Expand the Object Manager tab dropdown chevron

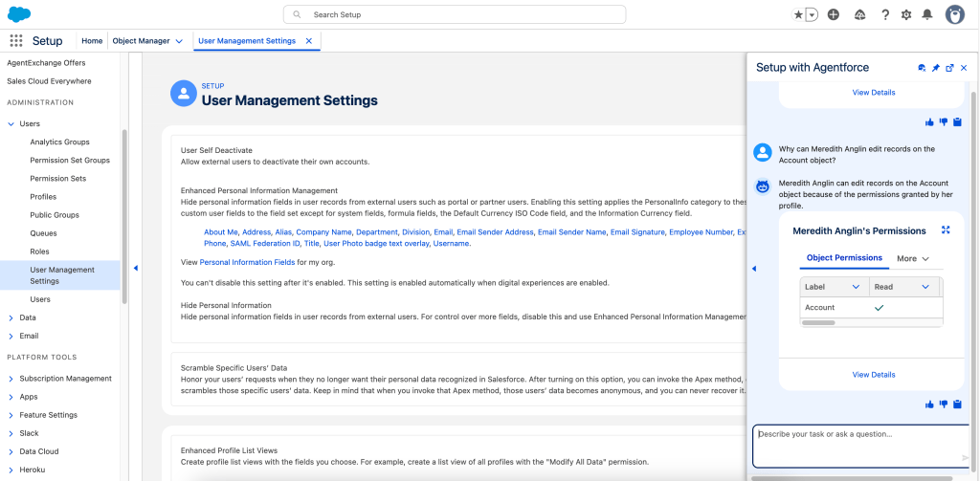click(x=179, y=41)
